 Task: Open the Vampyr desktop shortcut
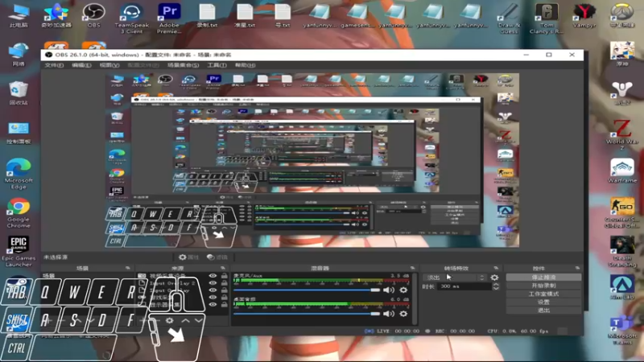pyautogui.click(x=584, y=14)
